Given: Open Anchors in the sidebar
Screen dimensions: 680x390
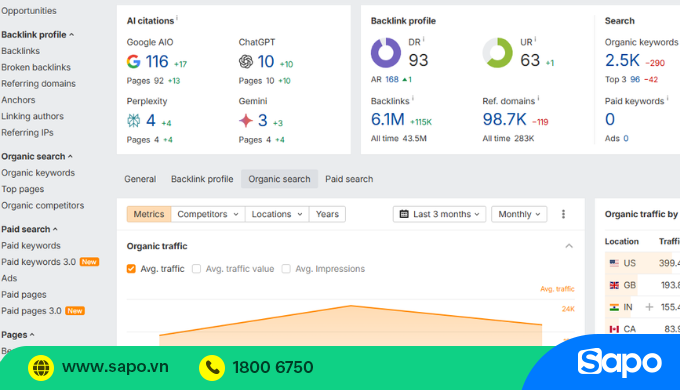Looking at the screenshot, I should pos(18,100).
